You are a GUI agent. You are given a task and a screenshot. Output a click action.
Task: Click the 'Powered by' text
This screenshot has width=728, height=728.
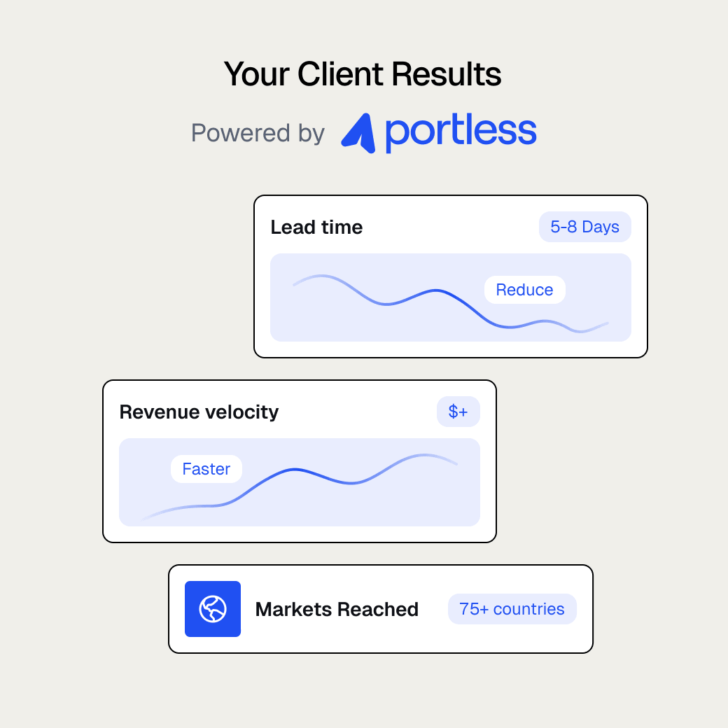pyautogui.click(x=258, y=133)
